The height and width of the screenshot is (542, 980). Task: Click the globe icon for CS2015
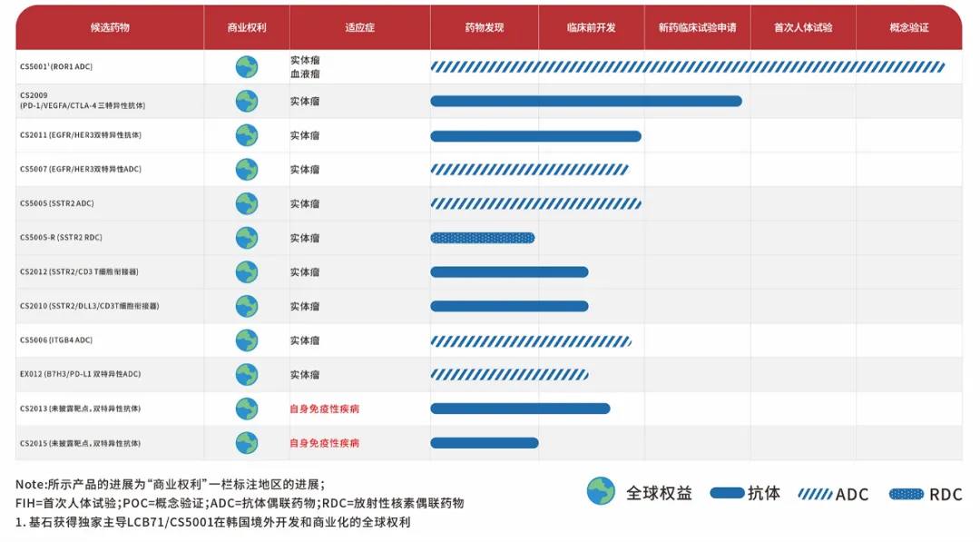tap(247, 443)
